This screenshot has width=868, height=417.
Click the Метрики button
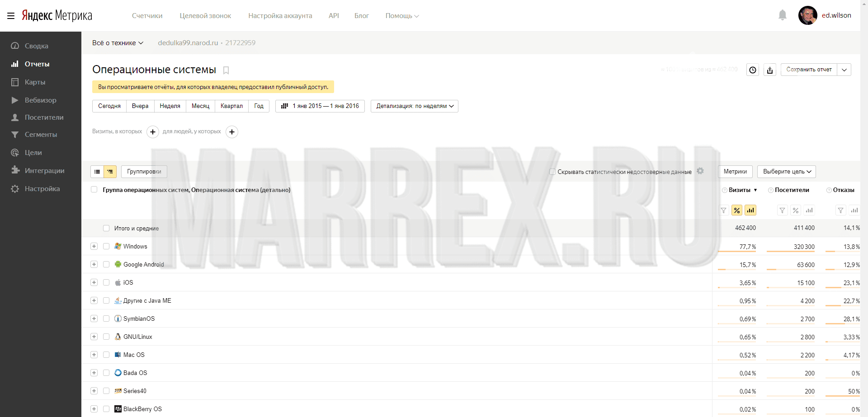[x=735, y=172]
